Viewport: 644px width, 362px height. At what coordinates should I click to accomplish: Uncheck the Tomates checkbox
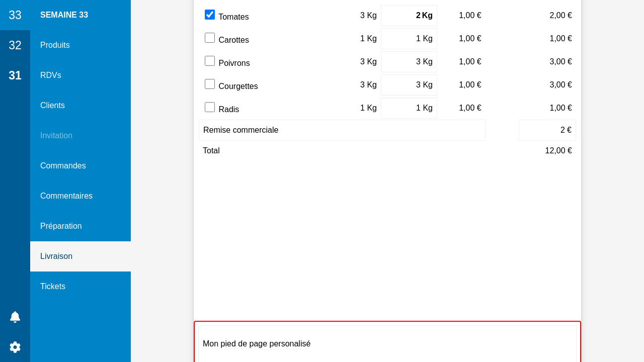click(x=210, y=15)
